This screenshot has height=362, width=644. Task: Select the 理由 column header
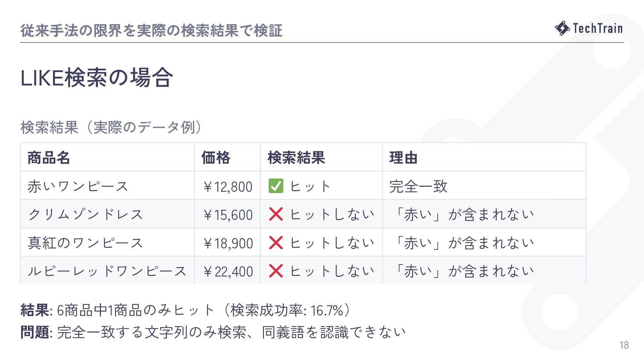point(484,157)
